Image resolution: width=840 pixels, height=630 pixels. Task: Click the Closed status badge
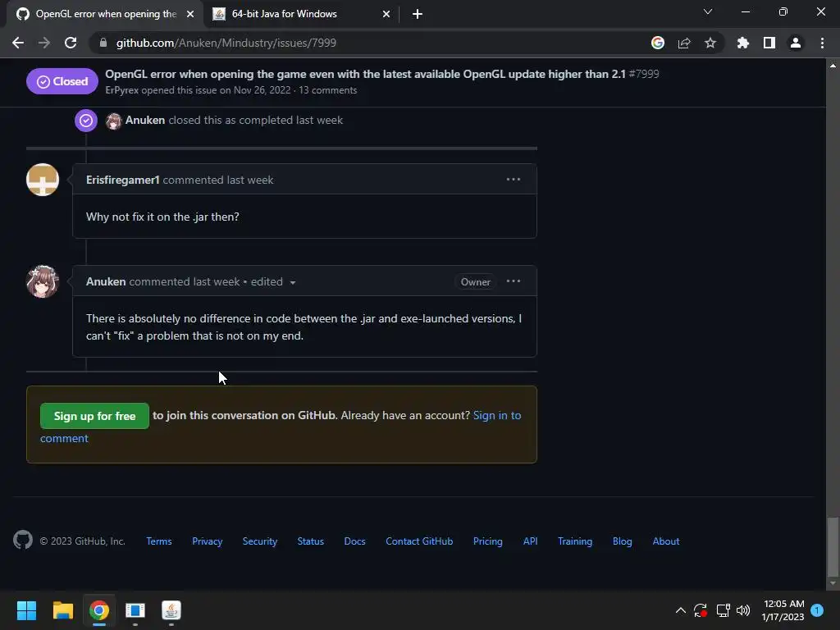pos(62,81)
